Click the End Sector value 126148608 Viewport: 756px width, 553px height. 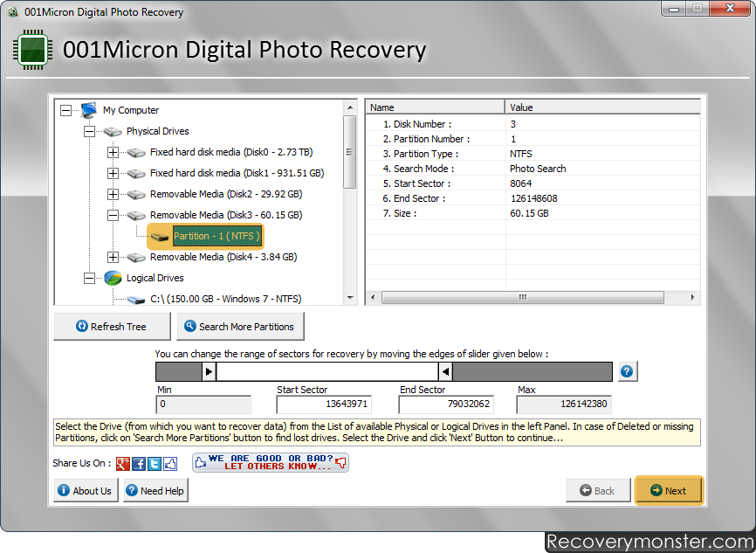pyautogui.click(x=533, y=198)
